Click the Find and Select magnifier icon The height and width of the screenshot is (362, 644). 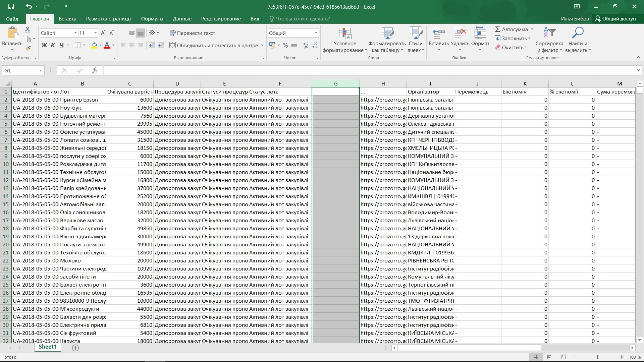click(x=578, y=33)
